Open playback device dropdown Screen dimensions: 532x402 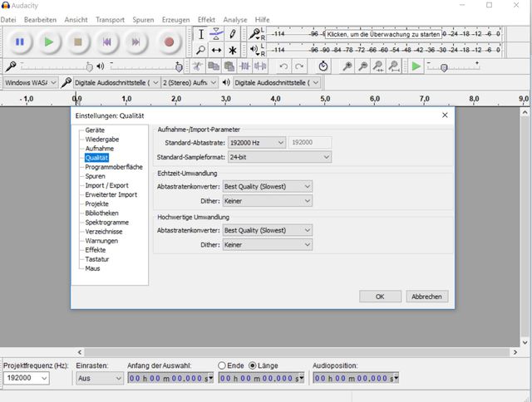tap(277, 83)
